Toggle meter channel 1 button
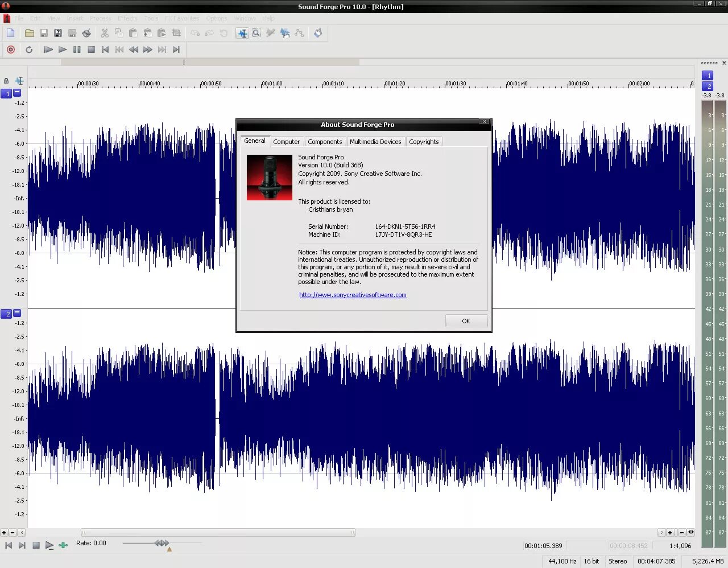This screenshot has height=568, width=728. (x=708, y=75)
